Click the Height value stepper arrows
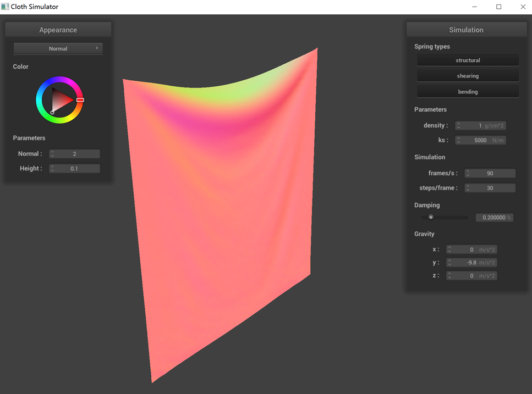This screenshot has width=532, height=394. pyautogui.click(x=52, y=169)
